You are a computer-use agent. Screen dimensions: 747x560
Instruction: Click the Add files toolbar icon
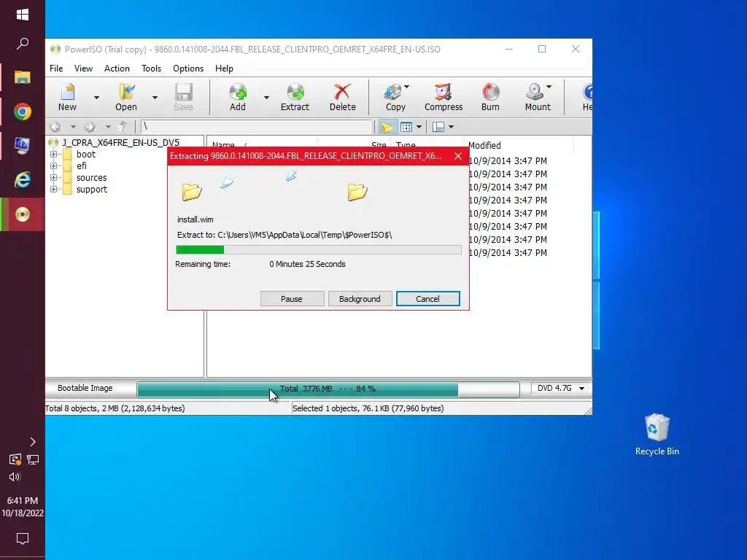point(238,97)
